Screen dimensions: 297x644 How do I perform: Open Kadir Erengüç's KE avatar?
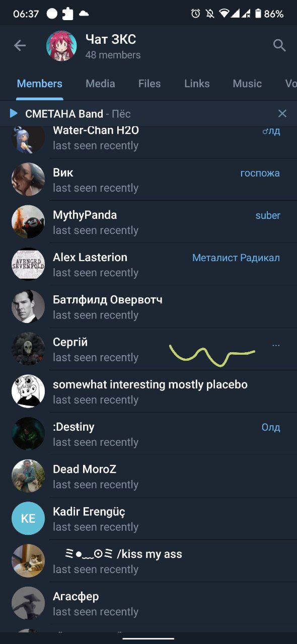(x=28, y=518)
